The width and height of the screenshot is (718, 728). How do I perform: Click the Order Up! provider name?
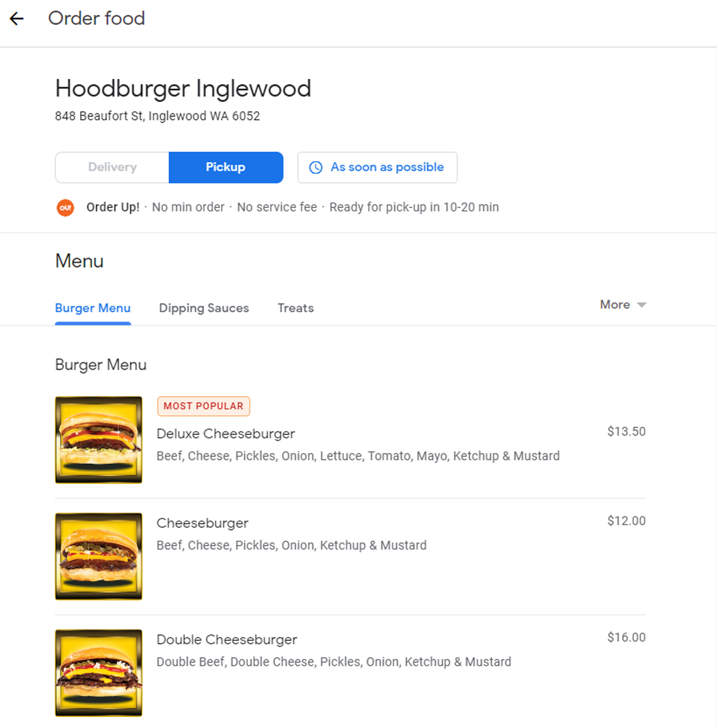(113, 207)
